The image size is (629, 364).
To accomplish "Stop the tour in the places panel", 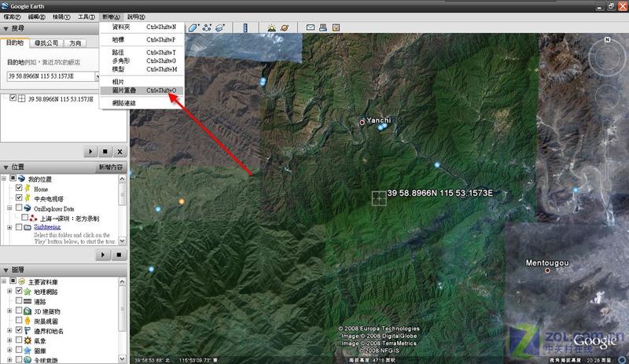I will pos(119,255).
